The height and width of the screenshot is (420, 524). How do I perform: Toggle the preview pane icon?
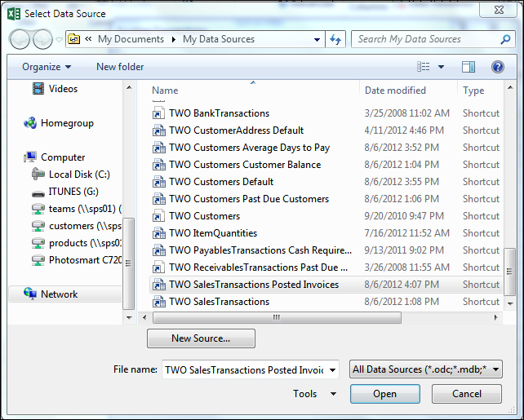click(x=468, y=67)
